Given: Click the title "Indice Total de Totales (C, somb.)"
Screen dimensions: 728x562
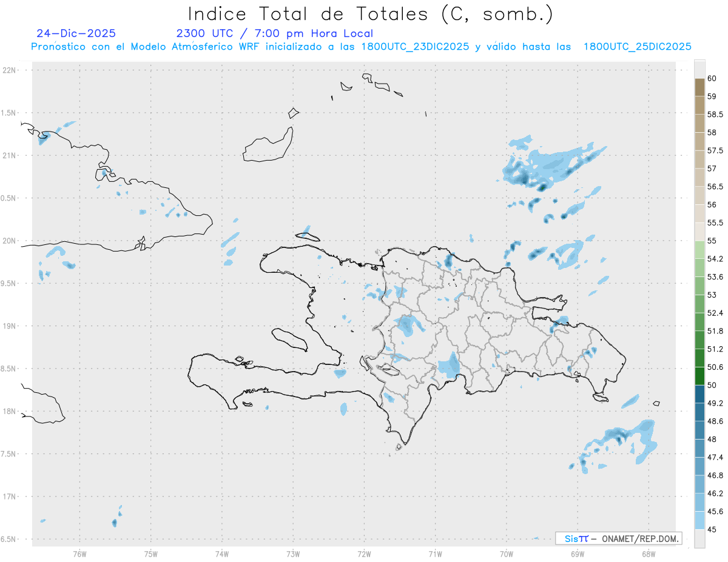Looking at the screenshot, I should coord(370,13).
